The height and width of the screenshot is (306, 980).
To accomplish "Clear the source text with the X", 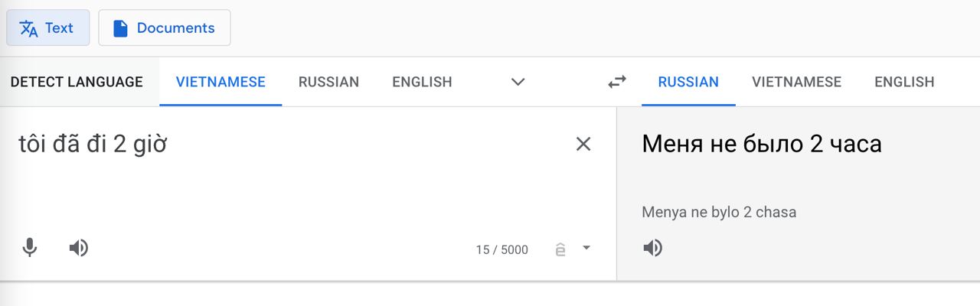I will [x=583, y=144].
